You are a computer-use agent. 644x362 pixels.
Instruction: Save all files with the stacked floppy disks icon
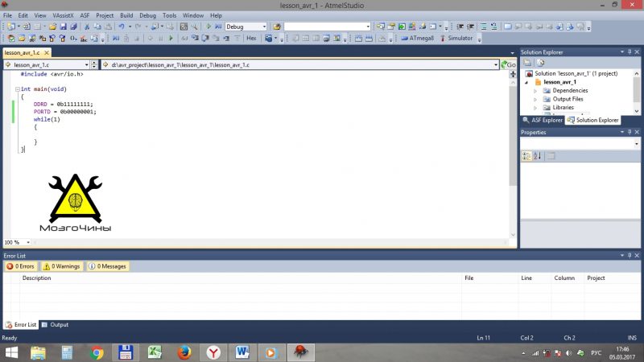pyautogui.click(x=73, y=27)
